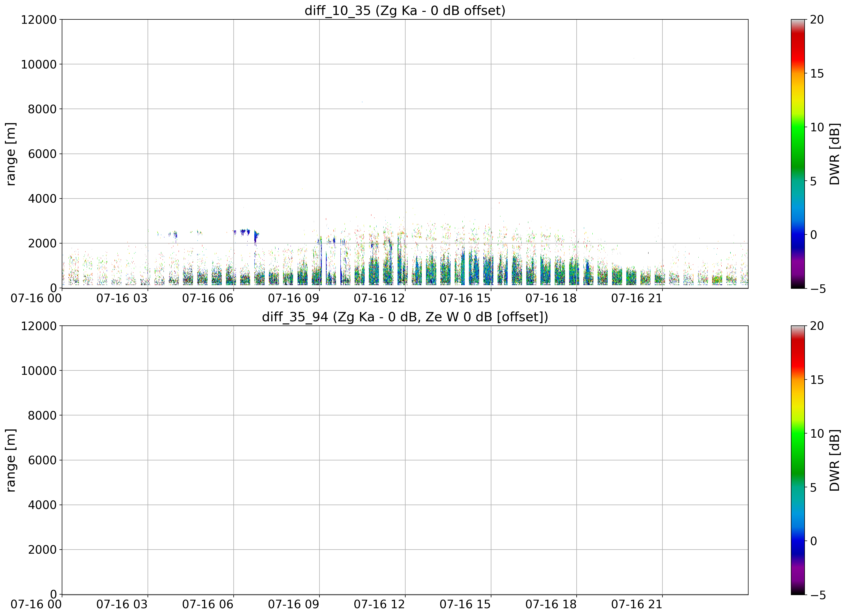Click the 10 tick on bottom colorbar

[x=817, y=434]
